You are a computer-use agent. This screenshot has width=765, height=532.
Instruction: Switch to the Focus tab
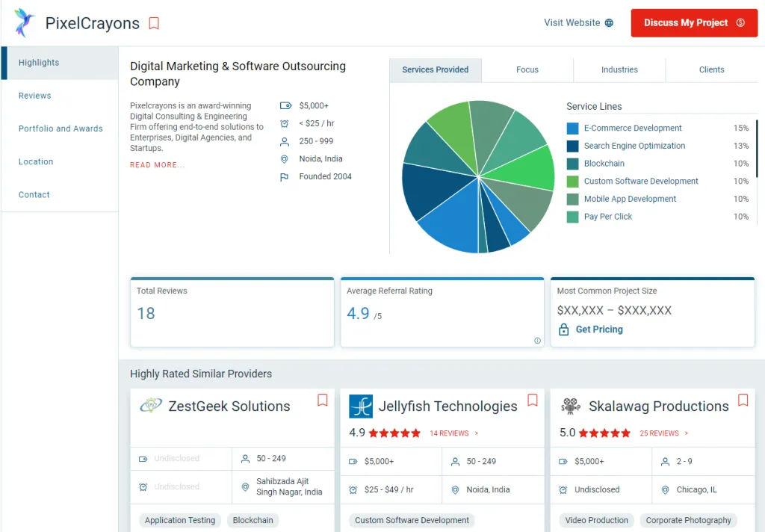click(x=527, y=69)
